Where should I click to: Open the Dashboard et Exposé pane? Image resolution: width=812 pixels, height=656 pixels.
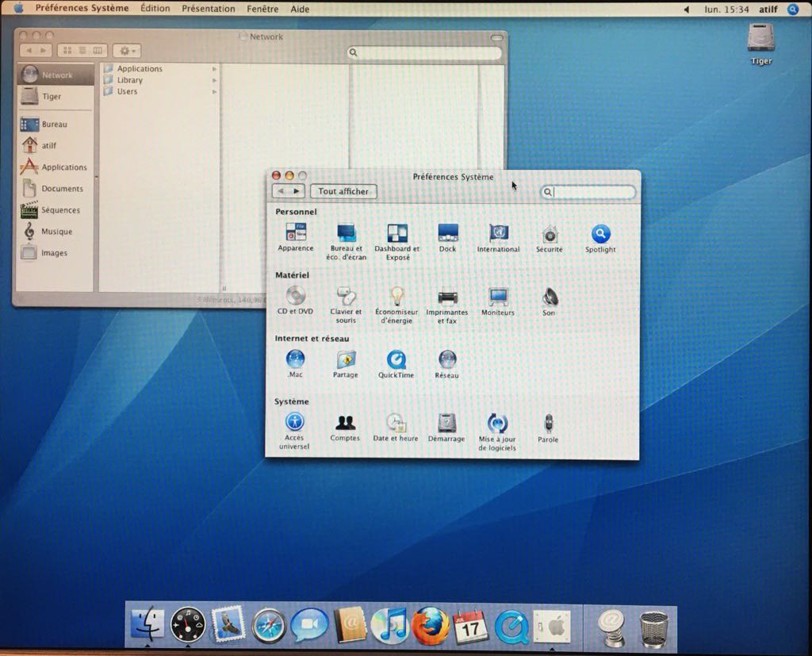(x=396, y=234)
